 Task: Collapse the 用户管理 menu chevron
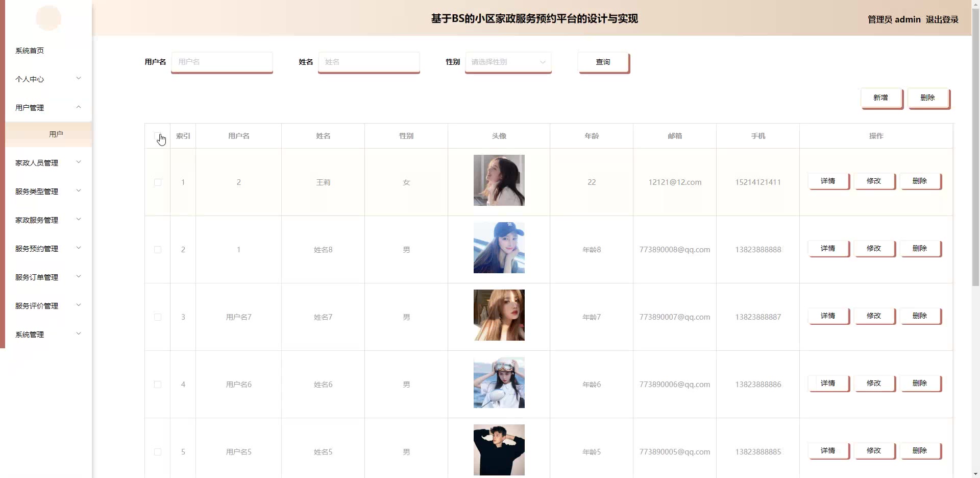pyautogui.click(x=79, y=107)
